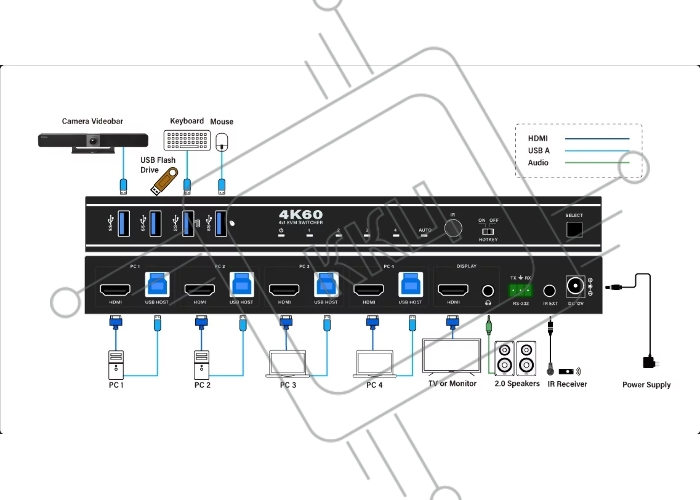Viewport: 700px width, 500px height.
Task: Click the PC 1 blue USB HOST port
Action: [157, 284]
